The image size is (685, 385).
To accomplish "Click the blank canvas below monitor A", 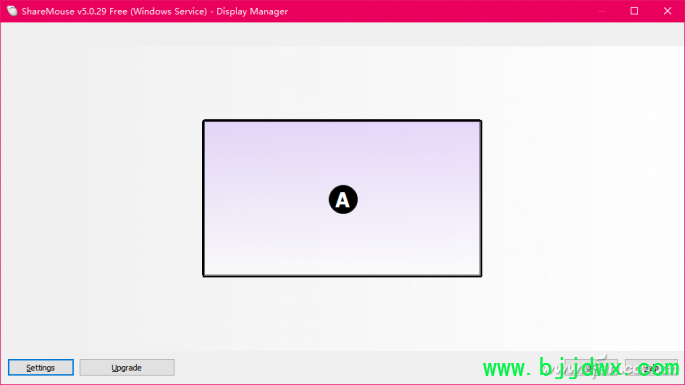I will [x=342, y=314].
